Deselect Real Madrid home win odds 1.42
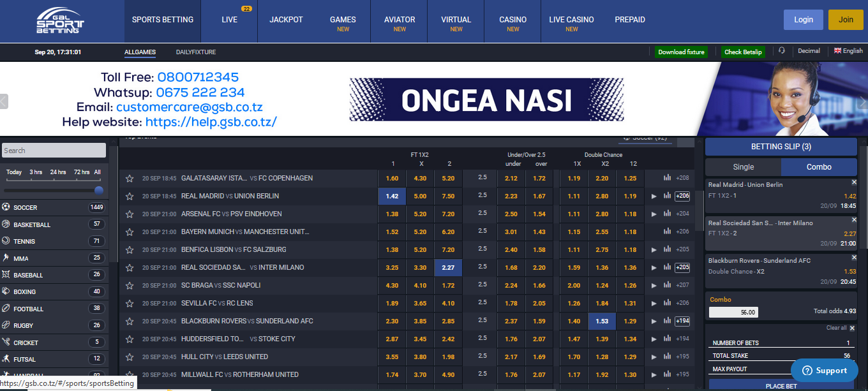The height and width of the screenshot is (391, 868). pyautogui.click(x=392, y=196)
